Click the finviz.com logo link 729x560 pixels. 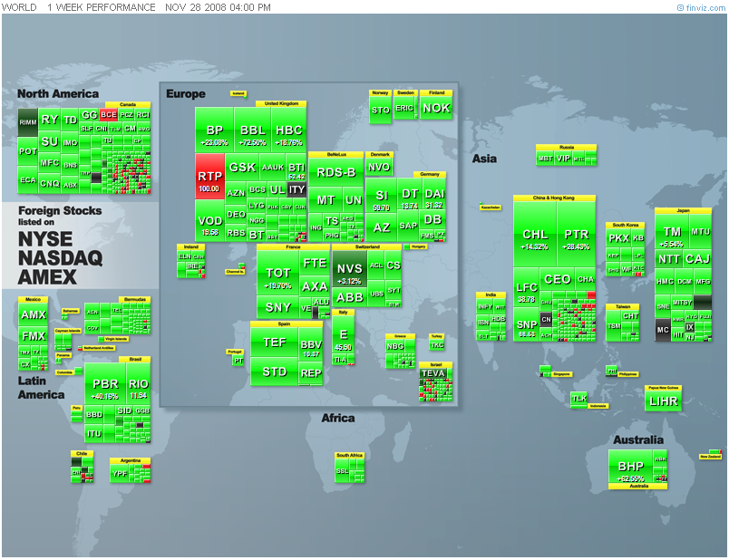click(700, 7)
